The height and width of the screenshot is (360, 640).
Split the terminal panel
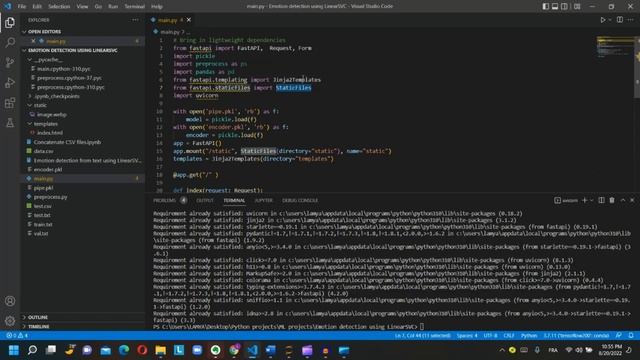(x=601, y=200)
